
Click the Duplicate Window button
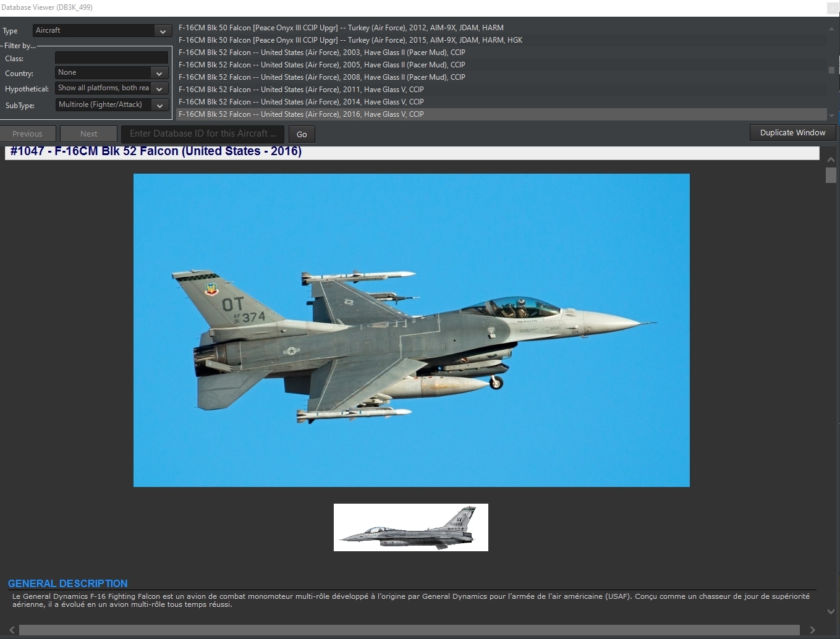click(792, 132)
